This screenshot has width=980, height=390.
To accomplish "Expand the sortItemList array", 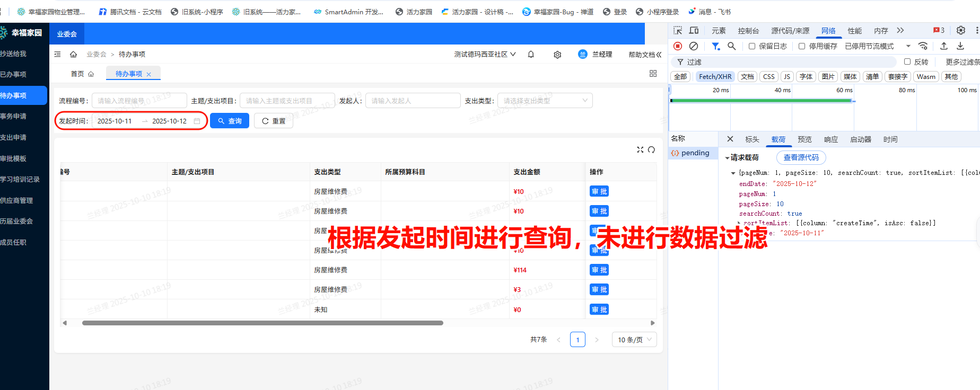I will [x=739, y=222].
